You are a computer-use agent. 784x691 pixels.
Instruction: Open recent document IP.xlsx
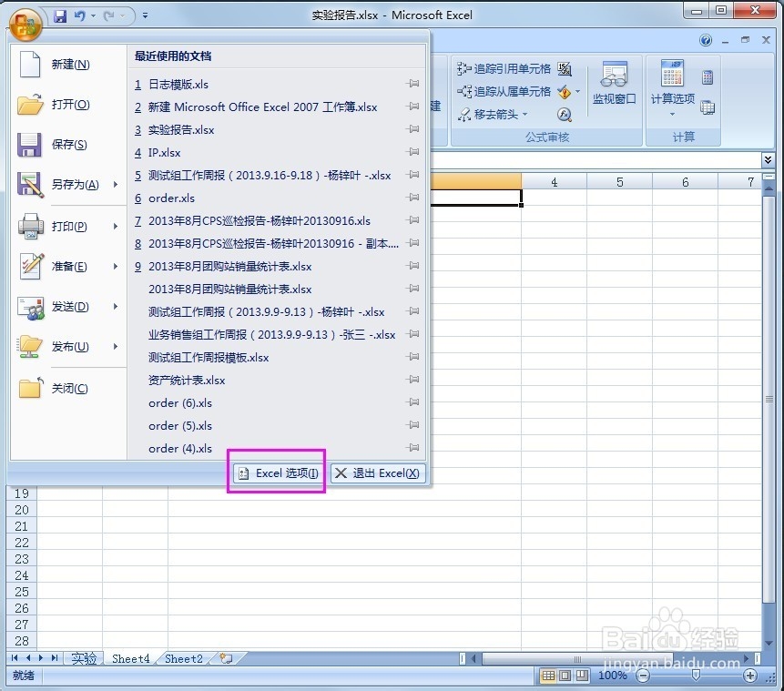[x=164, y=153]
